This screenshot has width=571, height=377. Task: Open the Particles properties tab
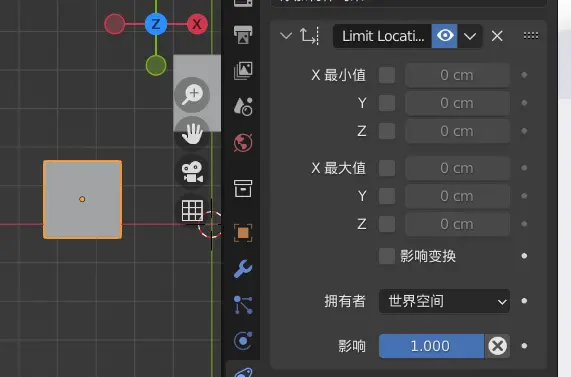[243, 305]
